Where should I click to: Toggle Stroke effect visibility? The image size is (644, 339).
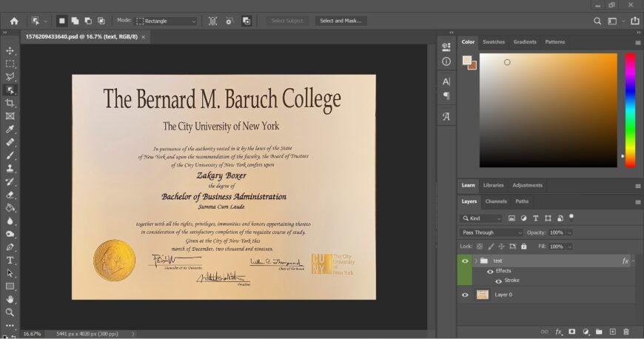[x=498, y=281]
